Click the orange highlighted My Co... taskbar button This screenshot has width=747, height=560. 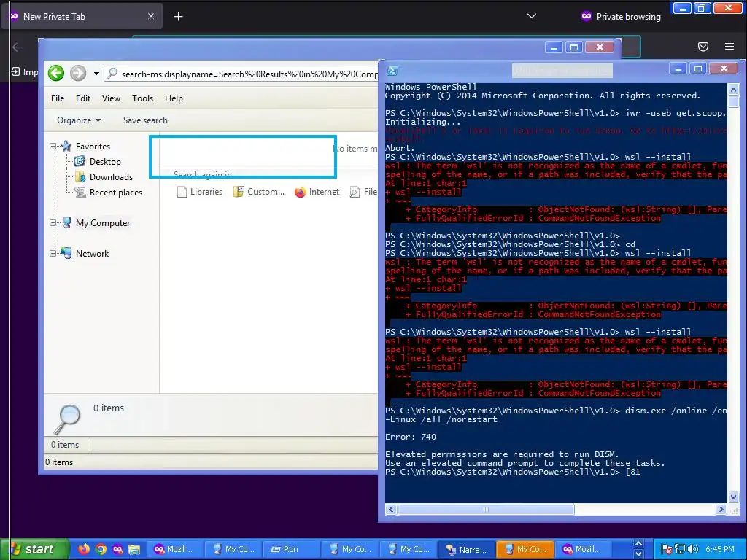click(x=525, y=549)
